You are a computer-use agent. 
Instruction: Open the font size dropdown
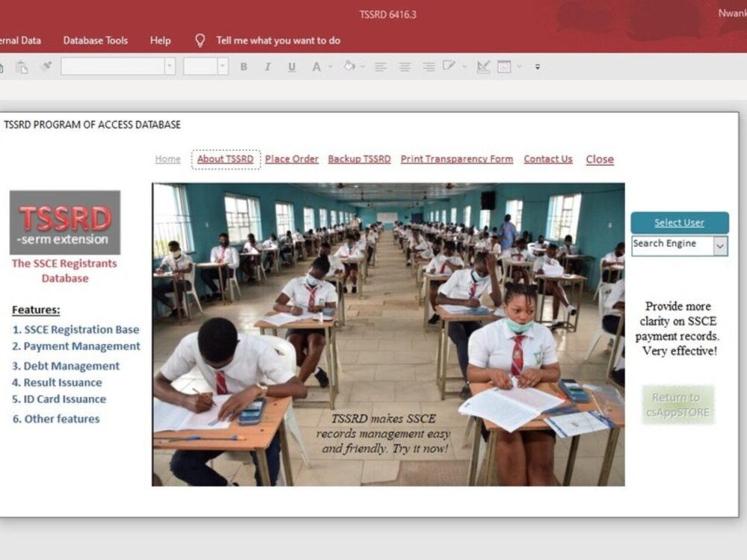(x=223, y=66)
